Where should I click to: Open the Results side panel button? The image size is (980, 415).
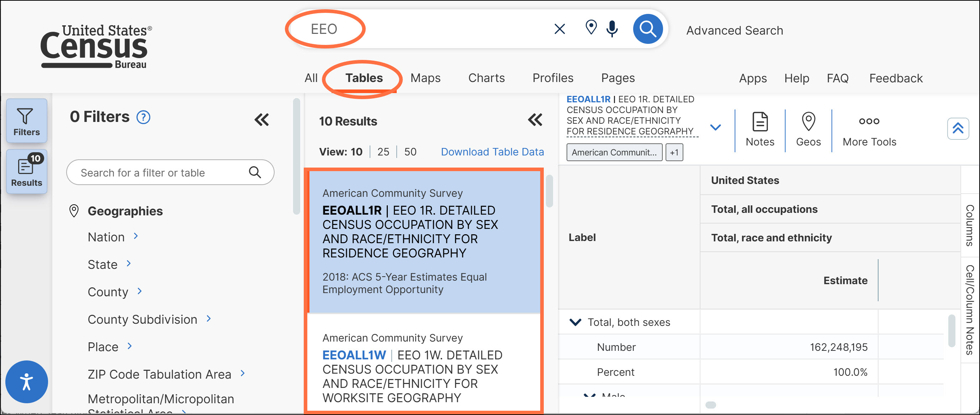tap(27, 171)
